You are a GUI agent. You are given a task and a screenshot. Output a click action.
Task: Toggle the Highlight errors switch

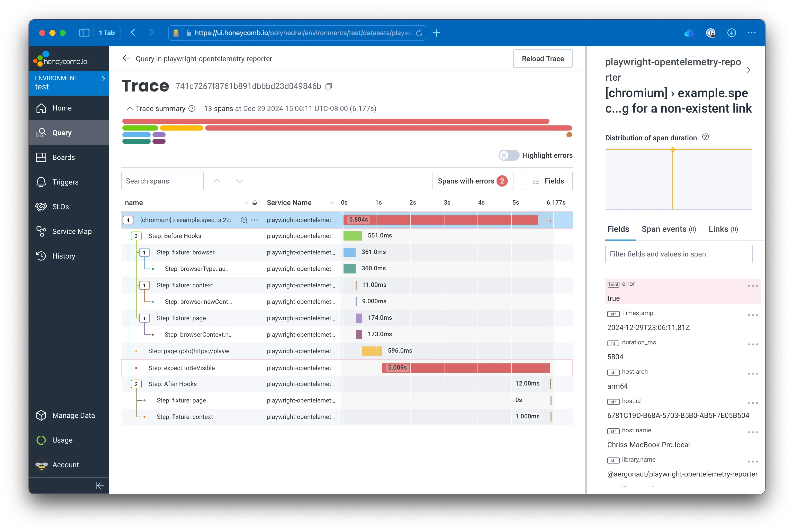509,155
